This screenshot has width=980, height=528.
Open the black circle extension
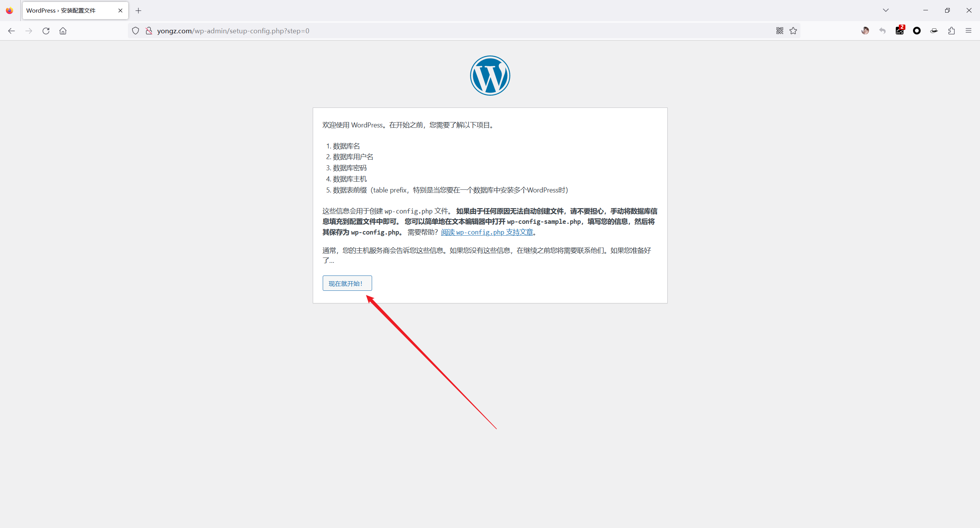pos(917,31)
